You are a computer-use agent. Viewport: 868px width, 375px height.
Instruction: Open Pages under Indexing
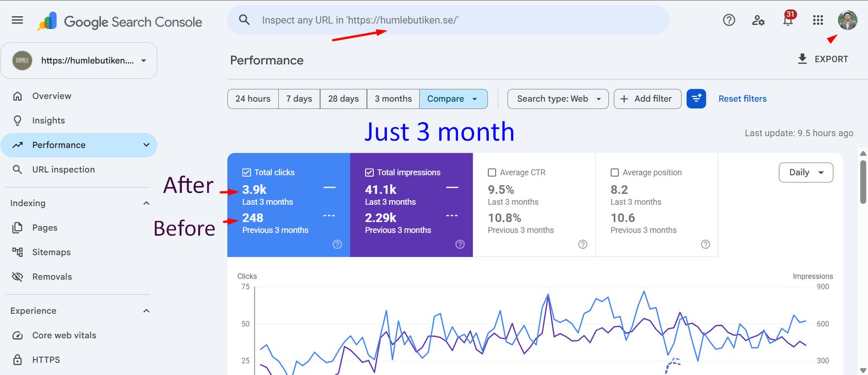tap(79, 228)
